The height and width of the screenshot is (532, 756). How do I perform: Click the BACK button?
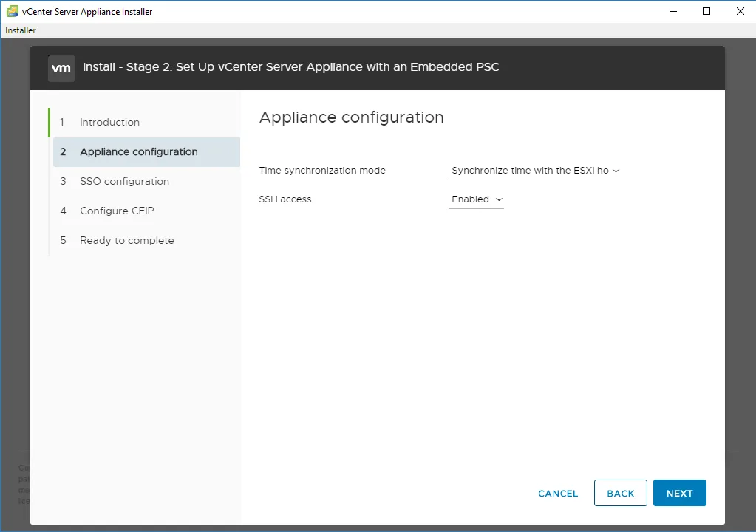tap(621, 493)
